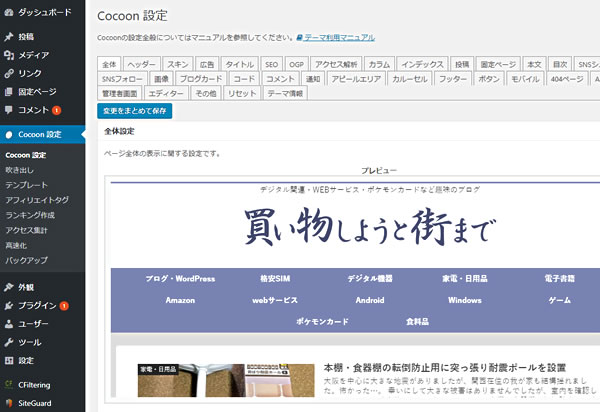Click the book icon before テーマ利用マニュアル
Image resolution: width=600 pixels, height=412 pixels.
(x=300, y=37)
